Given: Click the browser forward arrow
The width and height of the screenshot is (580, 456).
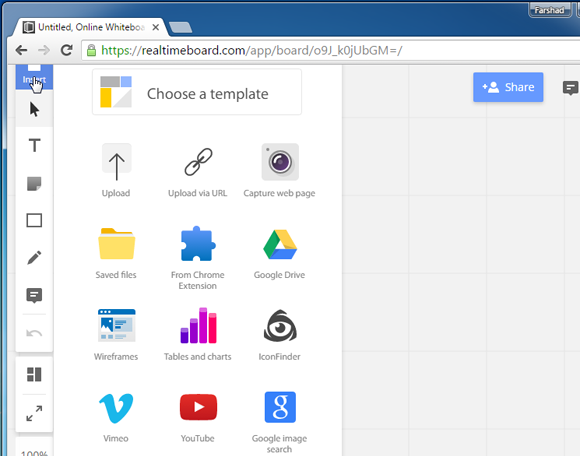Looking at the screenshot, I should 44,50.
